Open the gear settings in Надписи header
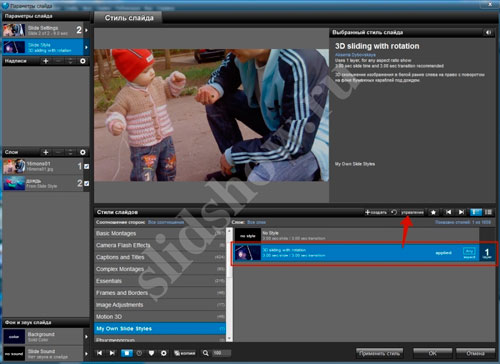This screenshot has height=364, width=500. click(x=83, y=61)
